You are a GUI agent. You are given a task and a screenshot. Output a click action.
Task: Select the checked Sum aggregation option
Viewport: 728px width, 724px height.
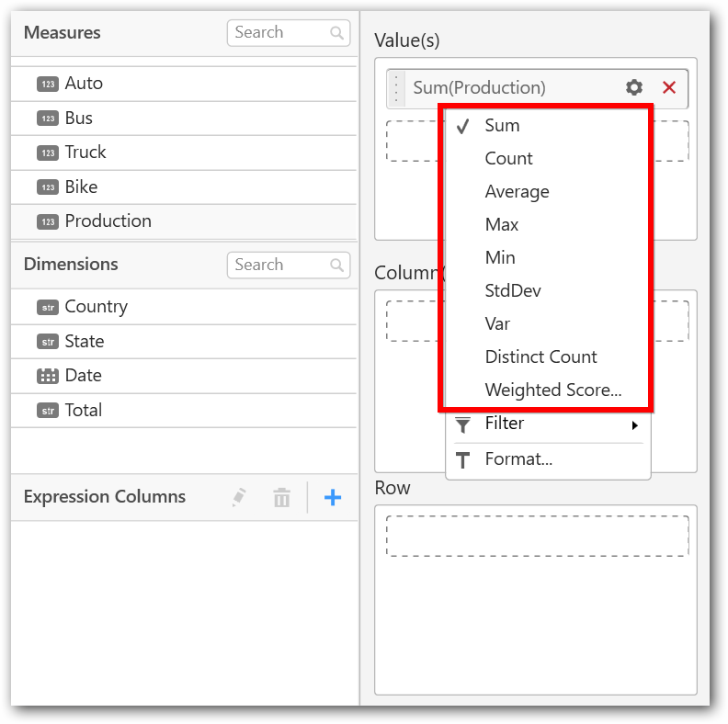pos(503,126)
